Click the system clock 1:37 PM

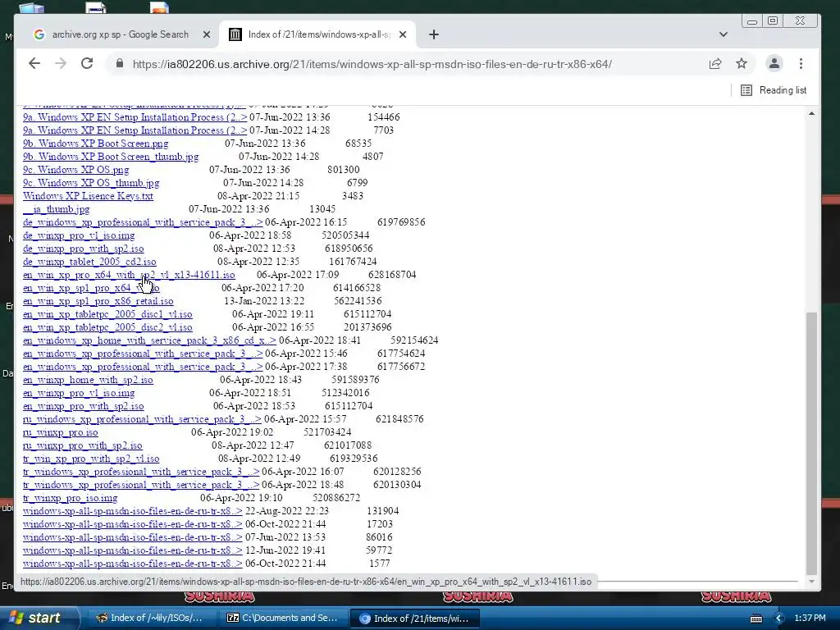pos(810,619)
